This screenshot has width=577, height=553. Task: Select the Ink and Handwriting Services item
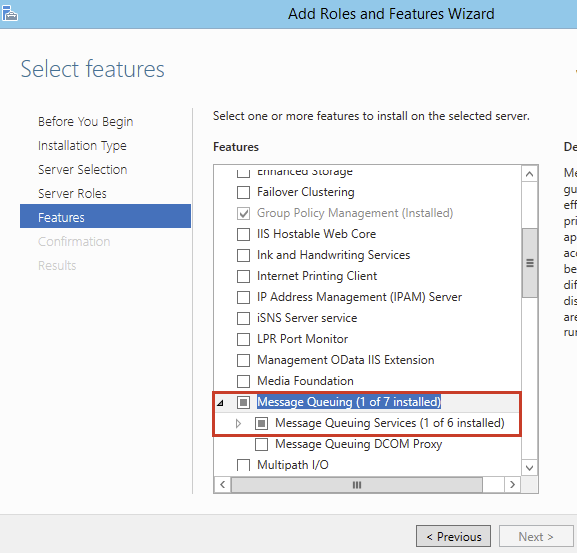click(x=333, y=255)
